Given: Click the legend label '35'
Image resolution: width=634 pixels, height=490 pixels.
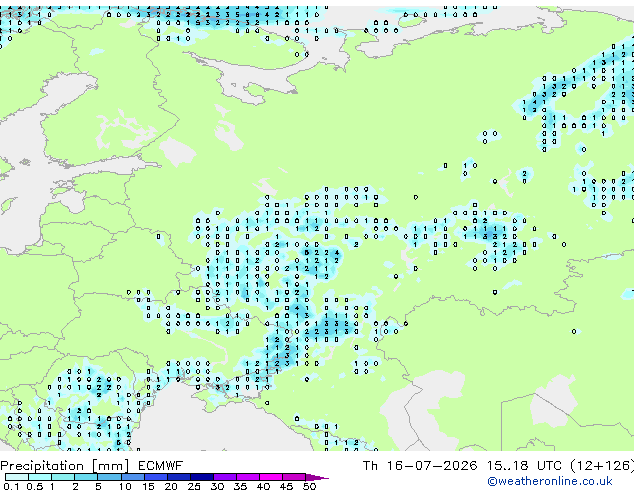Looking at the screenshot, I should (x=240, y=486).
